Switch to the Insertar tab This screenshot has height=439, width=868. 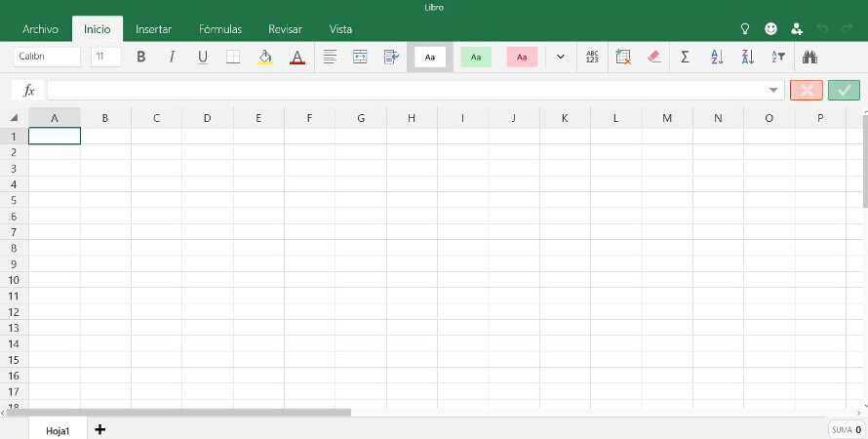click(x=153, y=29)
